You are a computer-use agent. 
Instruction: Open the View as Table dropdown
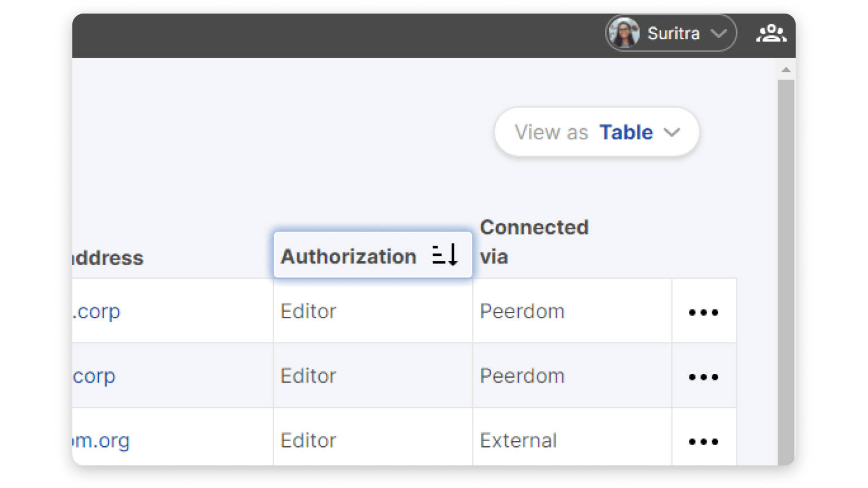coord(596,132)
